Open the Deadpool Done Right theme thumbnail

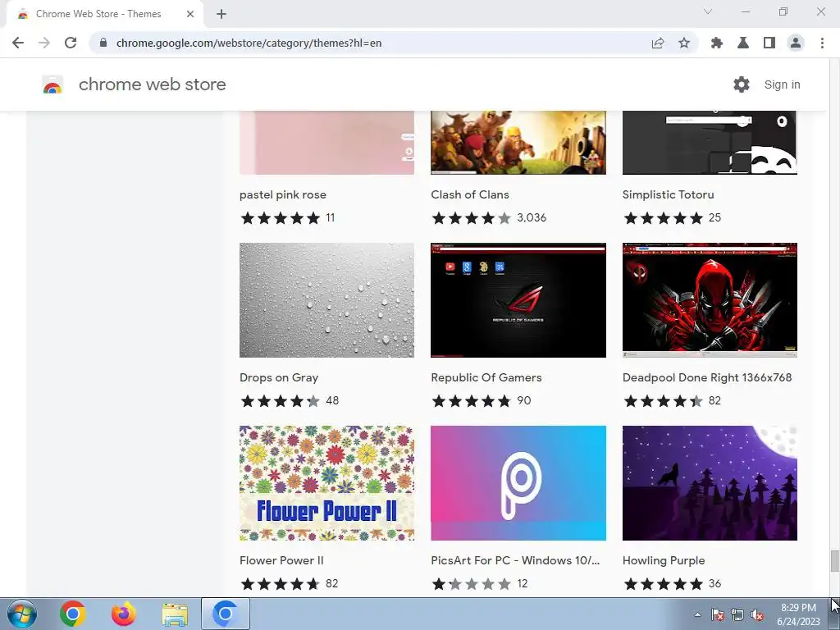tap(710, 300)
